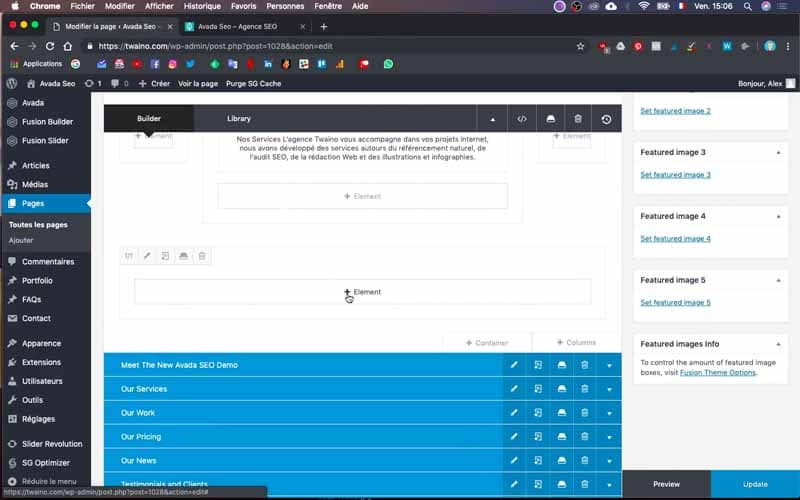The width and height of the screenshot is (800, 500).
Task: Add a new Container
Action: click(487, 343)
